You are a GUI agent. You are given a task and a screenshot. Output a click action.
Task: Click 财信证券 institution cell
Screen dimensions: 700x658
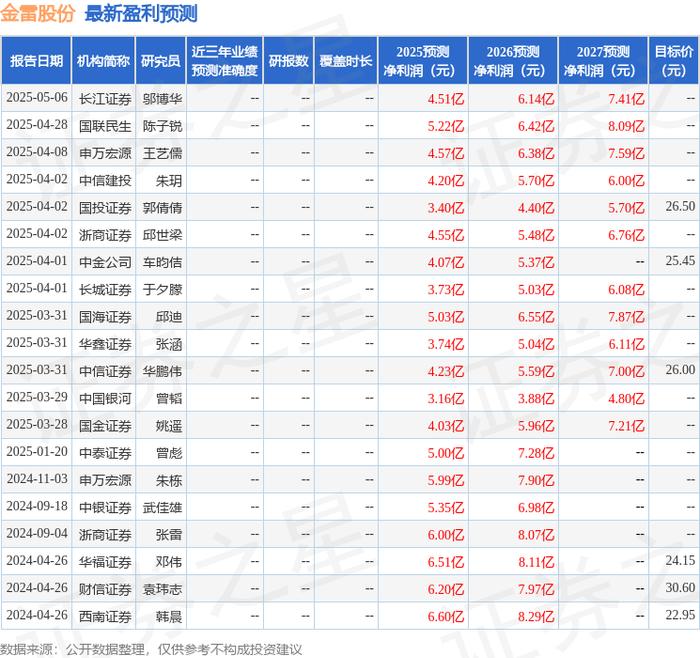coord(105,589)
